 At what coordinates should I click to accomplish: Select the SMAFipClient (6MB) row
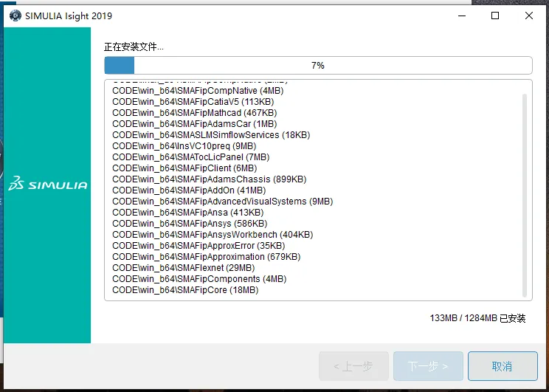184,168
